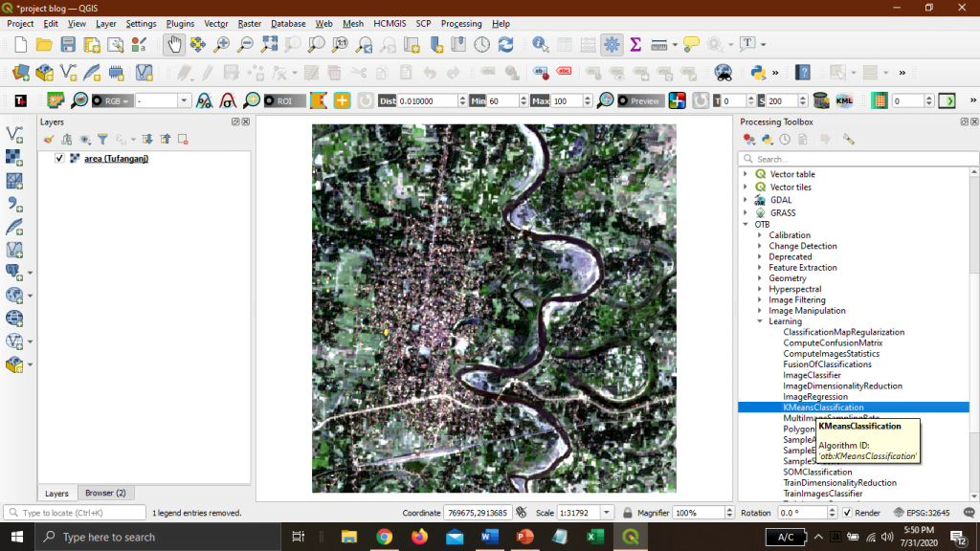This screenshot has height=551, width=980.
Task: Select KMeansClassification in the toolbox
Action: pos(823,408)
